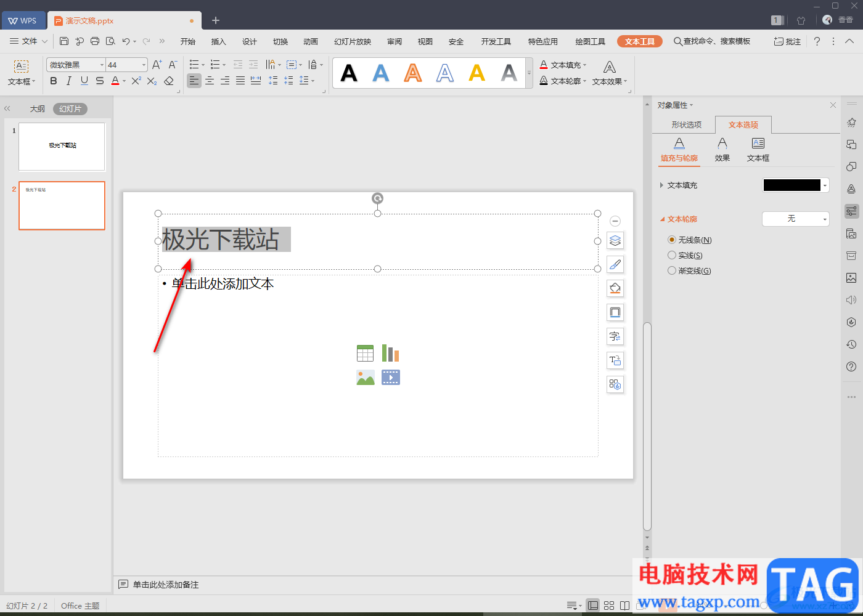Select slide 1 thumbnail

point(62,147)
